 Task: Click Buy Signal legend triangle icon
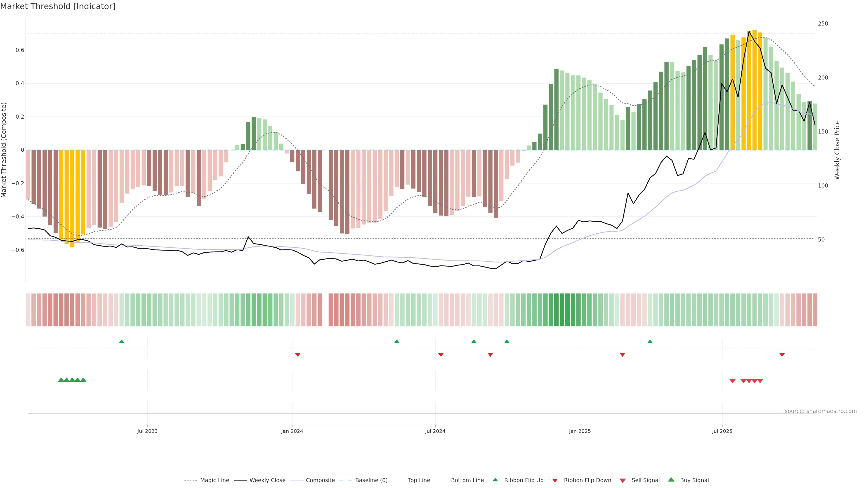point(671,480)
